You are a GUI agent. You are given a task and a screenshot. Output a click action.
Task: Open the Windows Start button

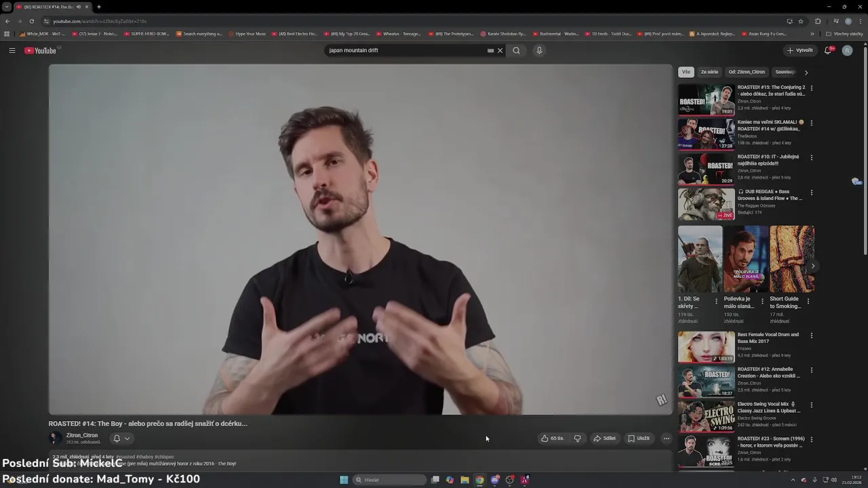tap(344, 480)
